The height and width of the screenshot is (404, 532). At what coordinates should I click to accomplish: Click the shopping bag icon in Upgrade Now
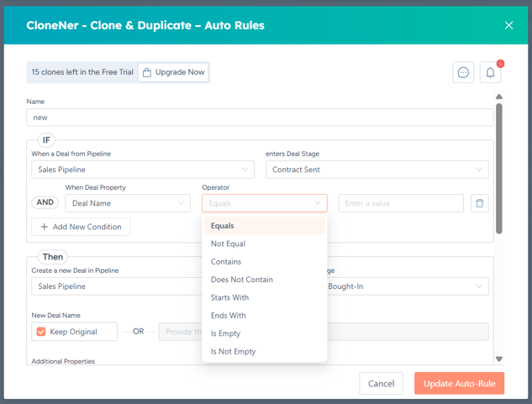(x=147, y=72)
